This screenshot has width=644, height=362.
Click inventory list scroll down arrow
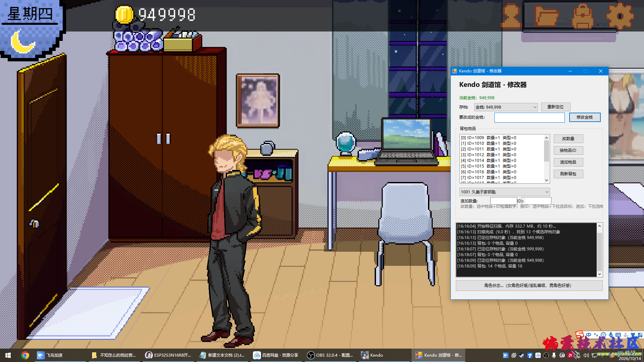click(546, 180)
